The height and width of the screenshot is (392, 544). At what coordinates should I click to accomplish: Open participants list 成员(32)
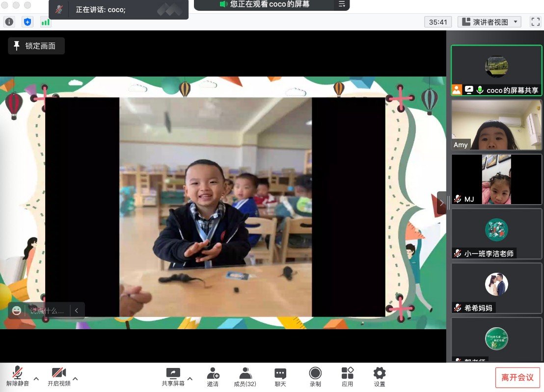click(x=245, y=377)
